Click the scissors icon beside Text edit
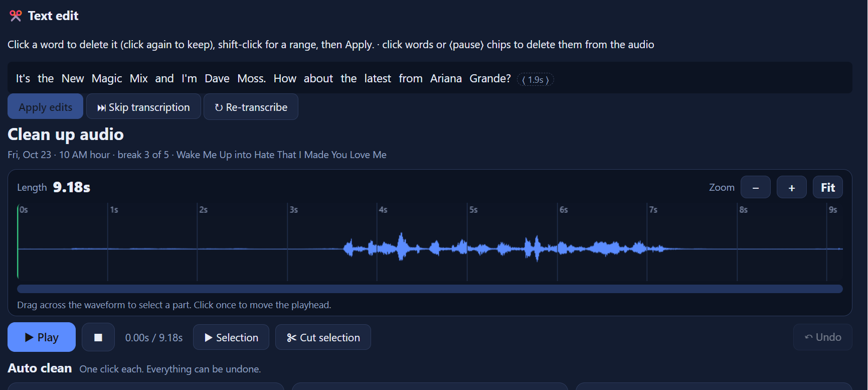 (x=16, y=16)
